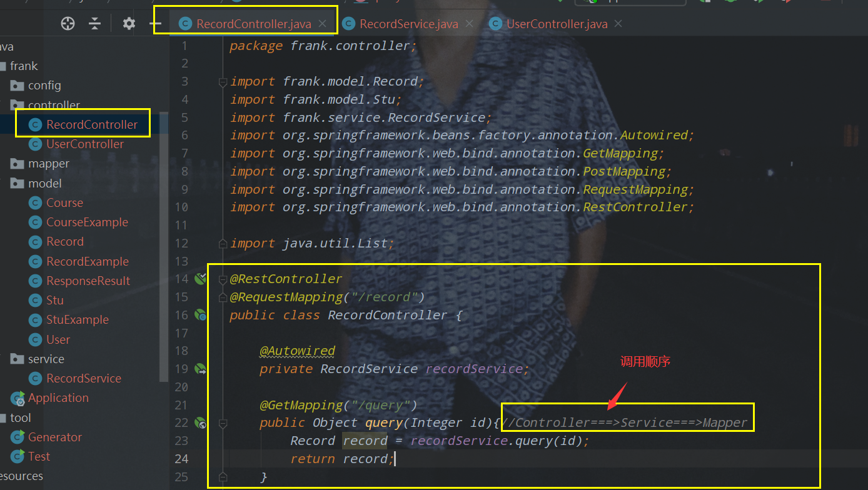Viewport: 868px width, 490px height.
Task: Click the @Autowired annotation
Action: coord(298,351)
